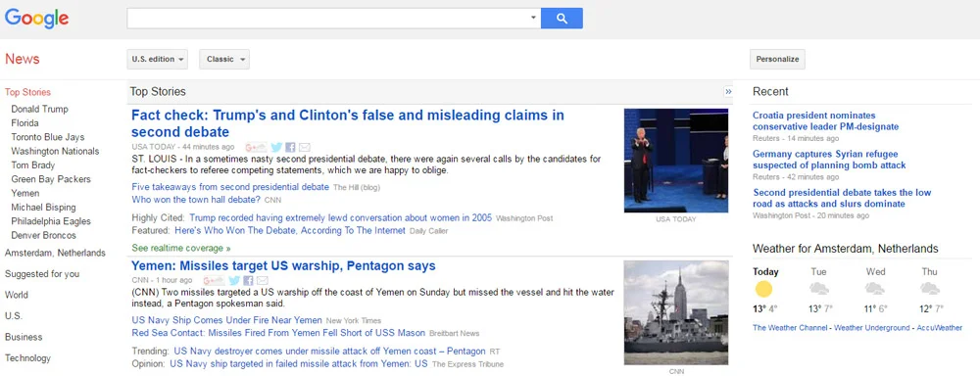Viewport: 980px width, 376px height.
Task: Share the fact check story on Facebook
Action: (x=290, y=148)
